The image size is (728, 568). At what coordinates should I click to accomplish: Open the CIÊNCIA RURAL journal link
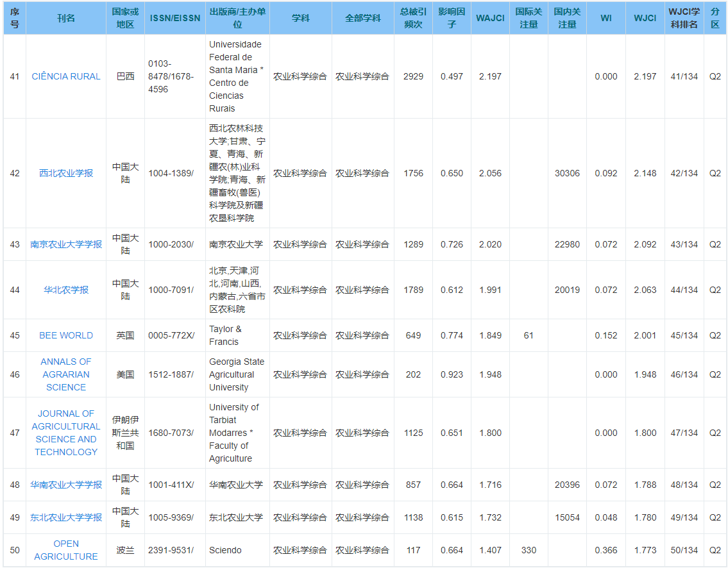pos(66,76)
